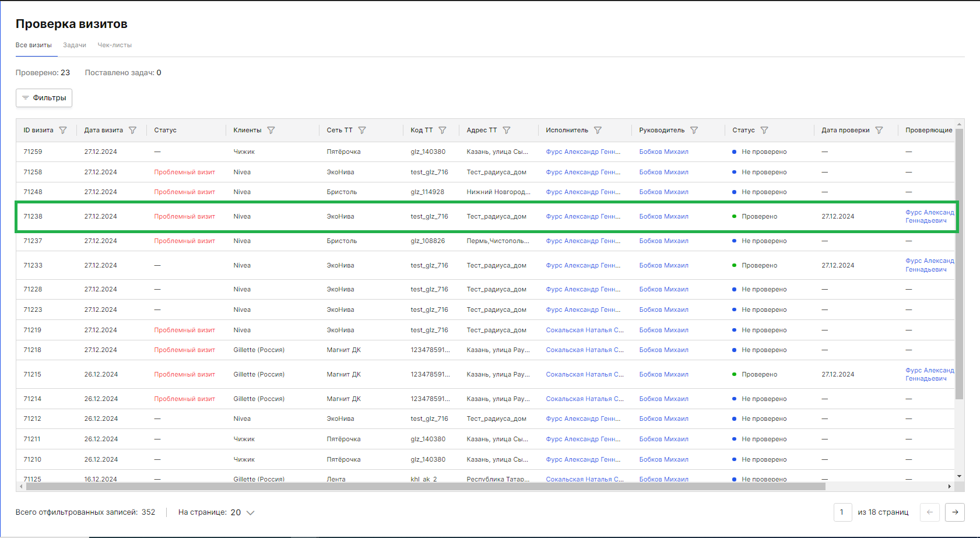The image size is (980, 538).
Task: Click scroll down arrow of table
Action: click(x=960, y=476)
